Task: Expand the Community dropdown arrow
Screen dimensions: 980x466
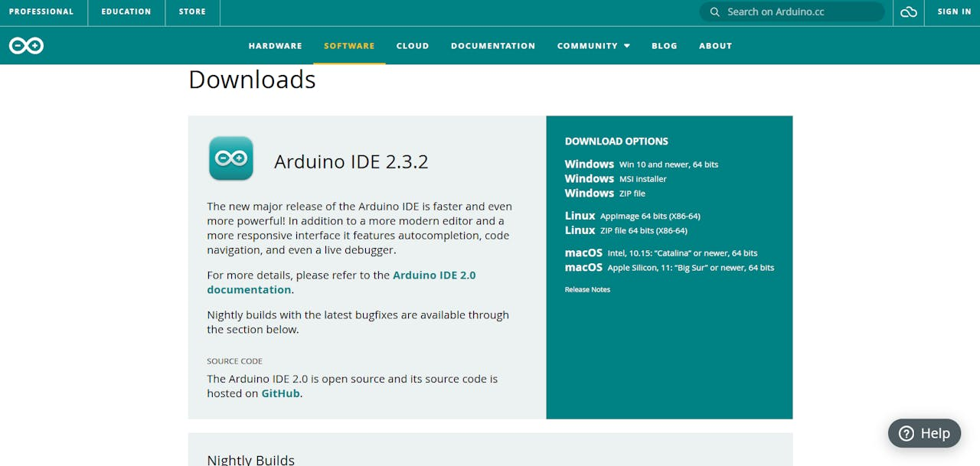Action: coord(627,46)
